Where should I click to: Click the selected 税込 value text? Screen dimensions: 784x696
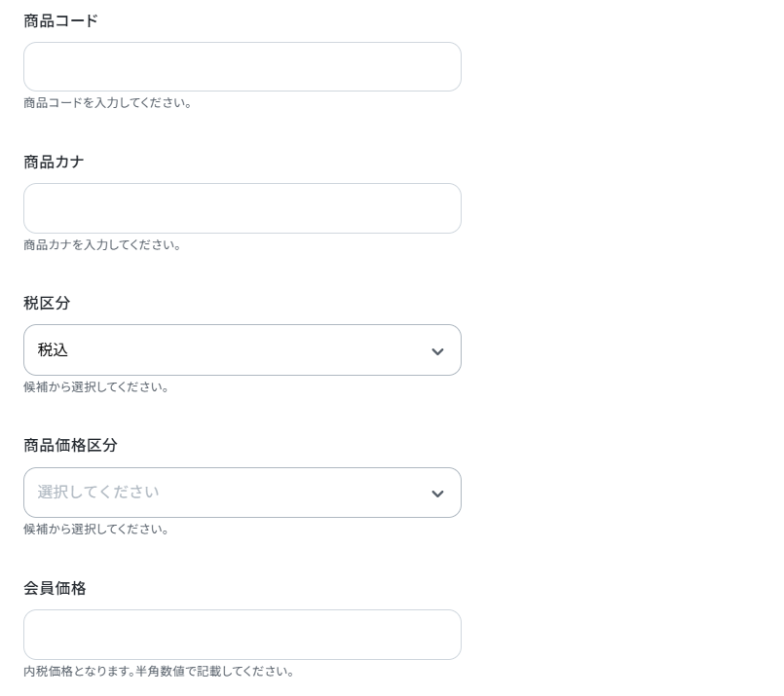(53, 349)
